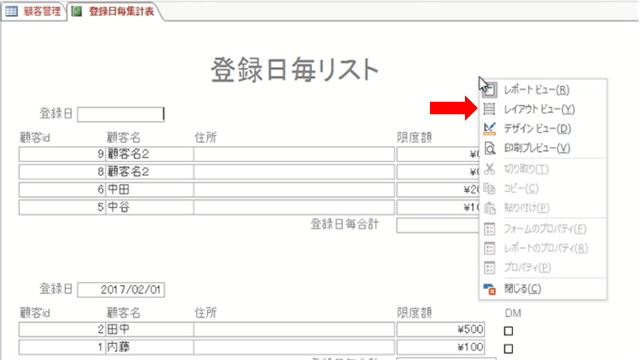
Task: Click the プロパティ(P) icon
Action: tap(489, 267)
